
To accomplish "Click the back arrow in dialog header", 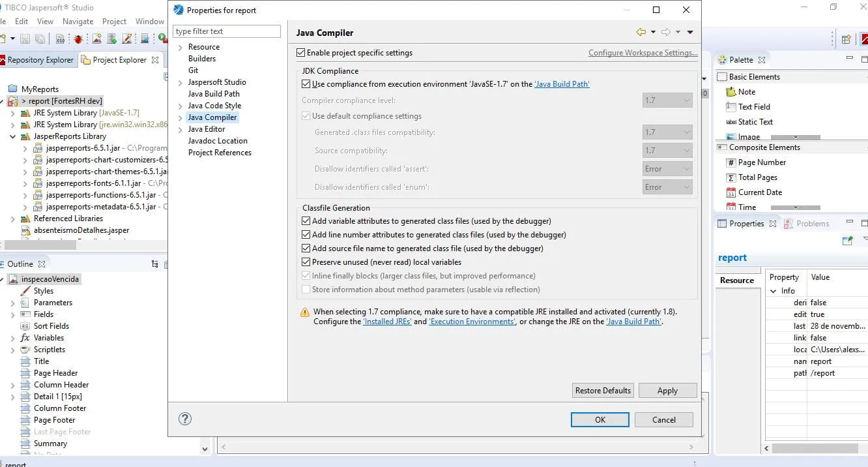I will click(641, 32).
